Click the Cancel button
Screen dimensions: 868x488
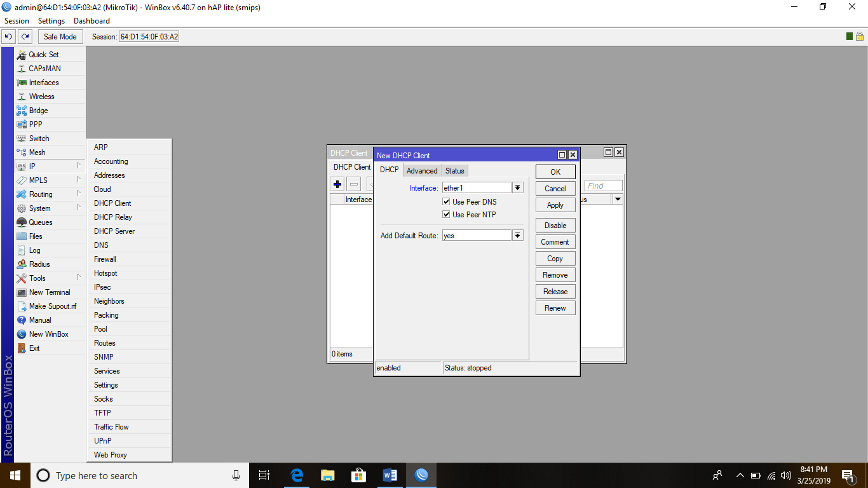tap(555, 189)
